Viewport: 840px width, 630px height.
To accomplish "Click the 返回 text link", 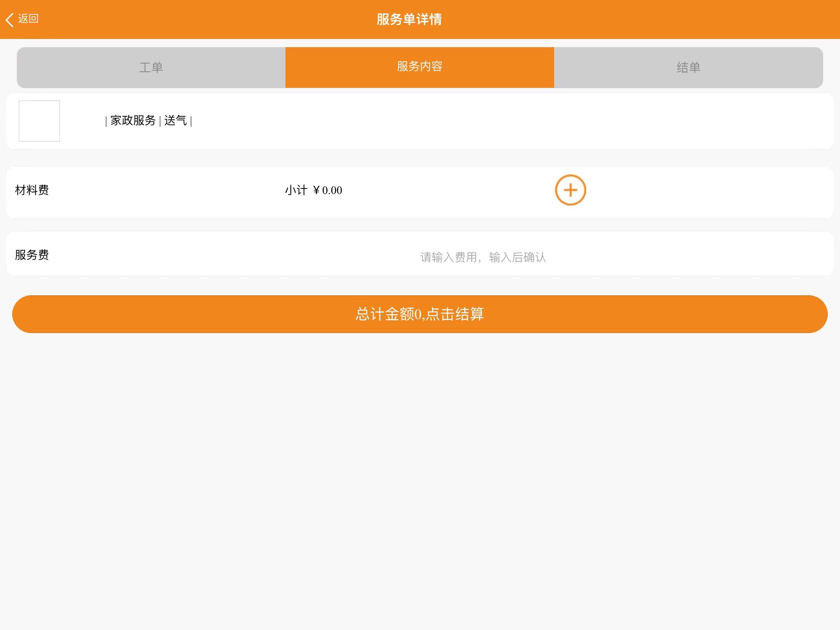I will (28, 19).
